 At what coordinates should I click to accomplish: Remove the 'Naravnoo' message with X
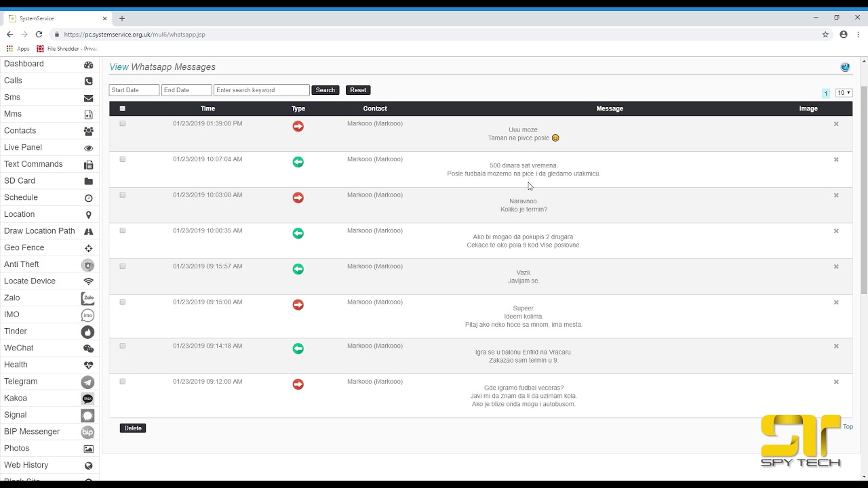pos(836,195)
